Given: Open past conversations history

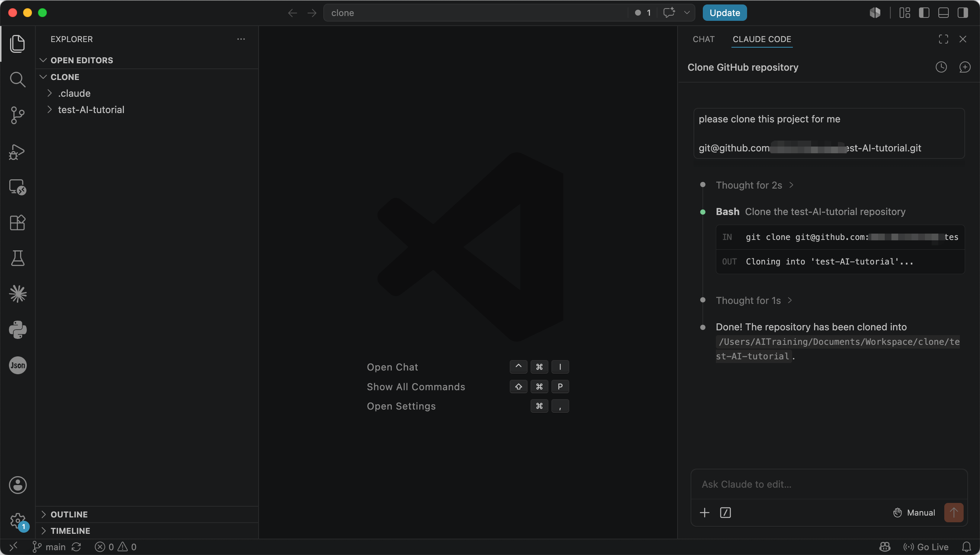Looking at the screenshot, I should [941, 67].
